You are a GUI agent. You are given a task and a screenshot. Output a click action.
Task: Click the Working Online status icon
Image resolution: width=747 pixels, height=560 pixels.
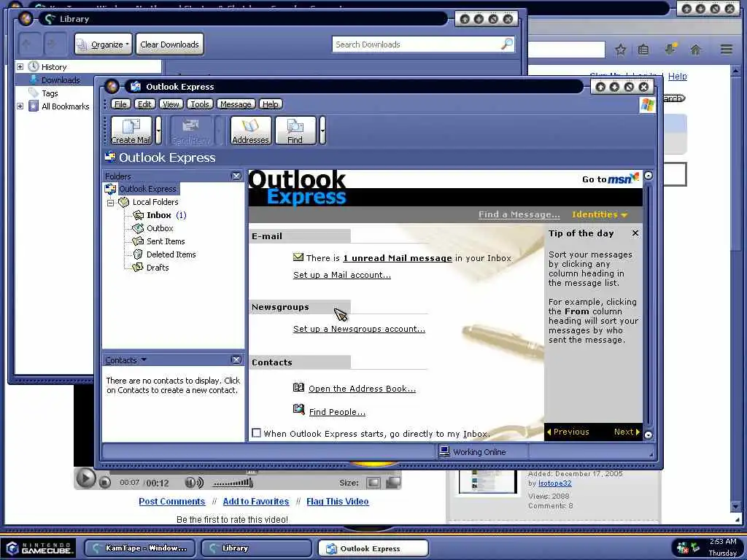[x=444, y=451]
